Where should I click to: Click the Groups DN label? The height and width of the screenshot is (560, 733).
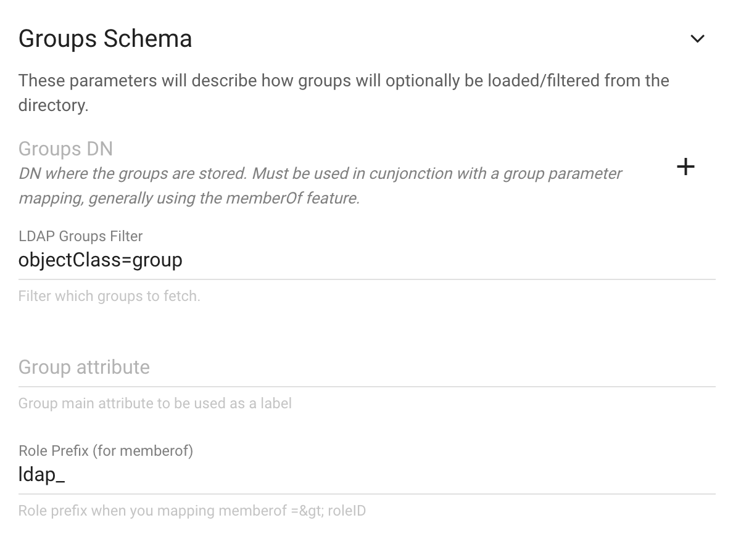65,149
